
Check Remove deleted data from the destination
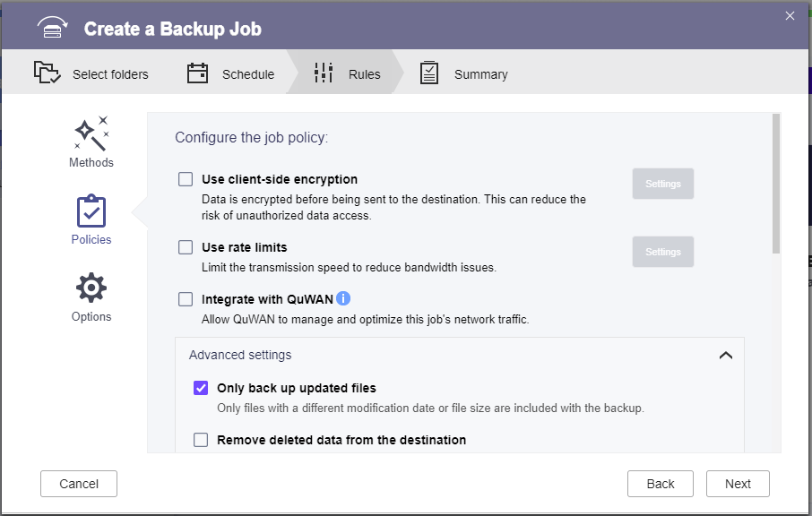click(201, 440)
